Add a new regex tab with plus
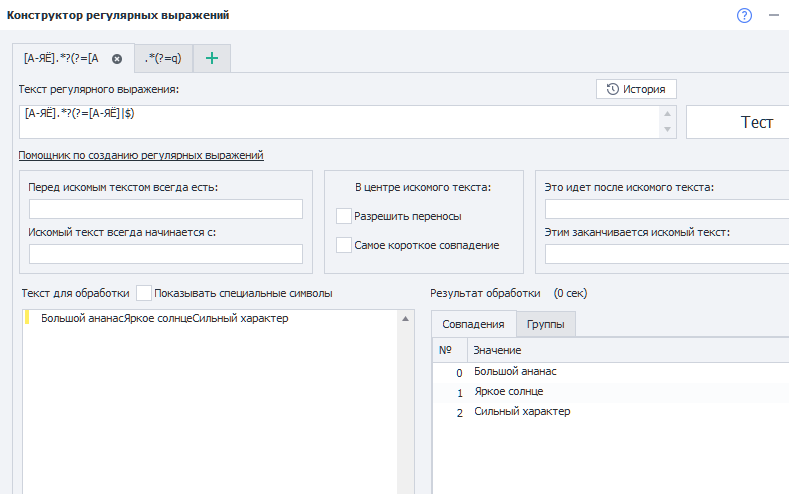Image resolution: width=789 pixels, height=494 pixels. (x=211, y=59)
